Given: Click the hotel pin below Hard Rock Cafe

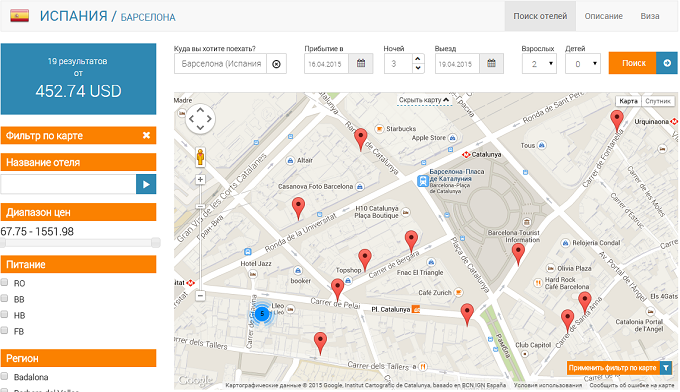Looking at the screenshot, I should [x=585, y=303].
